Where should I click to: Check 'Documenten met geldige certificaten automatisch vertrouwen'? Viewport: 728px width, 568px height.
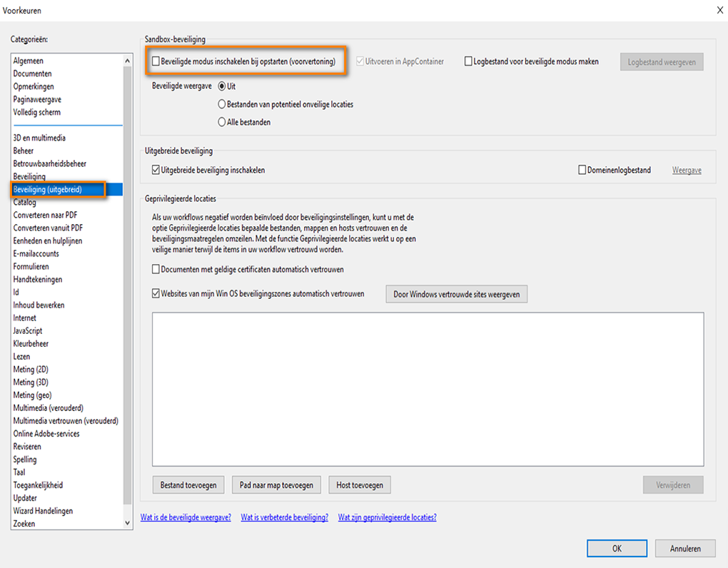156,268
